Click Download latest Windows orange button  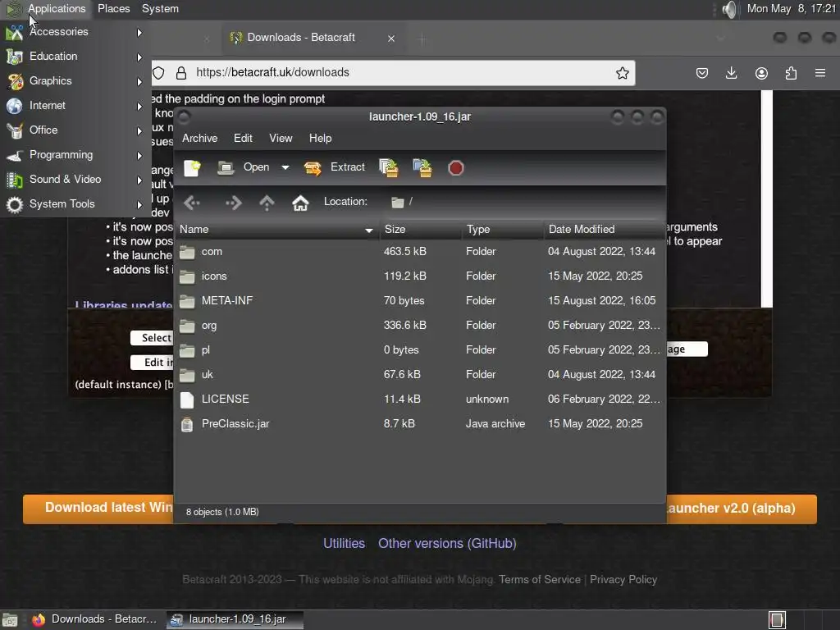(98, 509)
